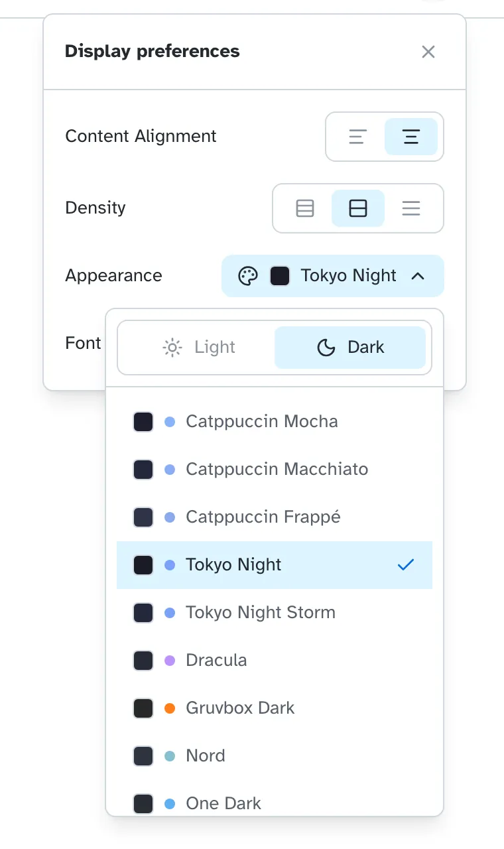Click the chevron arrow beside Tokyo Night
This screenshot has height=849, width=504.
[418, 276]
